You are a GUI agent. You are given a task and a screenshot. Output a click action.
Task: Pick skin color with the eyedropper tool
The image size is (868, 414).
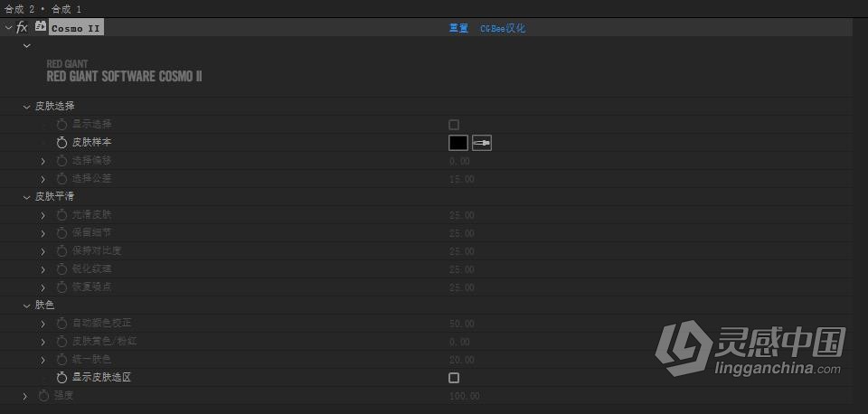tap(482, 143)
